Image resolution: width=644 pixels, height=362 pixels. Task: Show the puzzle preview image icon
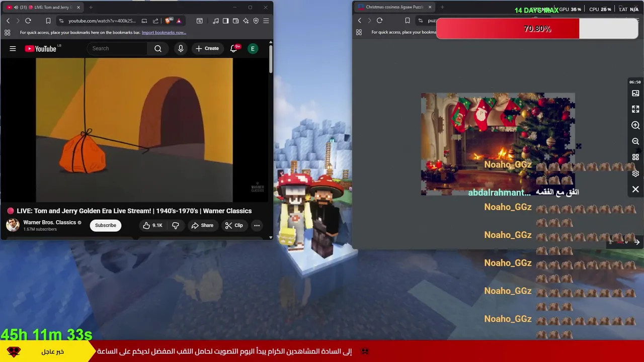pos(635,93)
